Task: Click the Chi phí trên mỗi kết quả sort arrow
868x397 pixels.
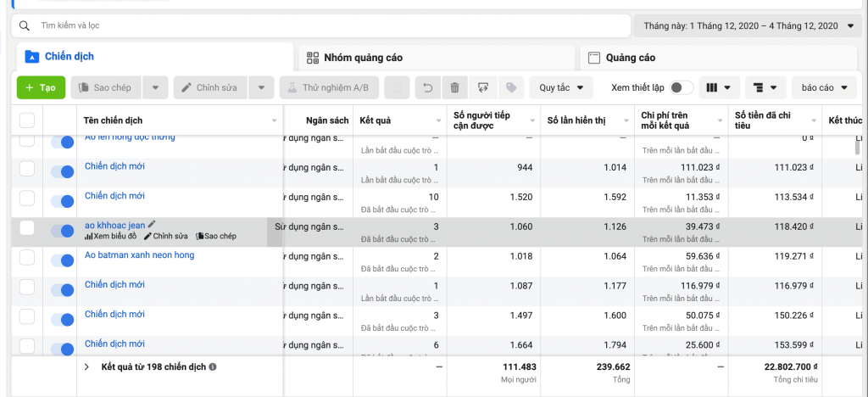Action: point(721,120)
